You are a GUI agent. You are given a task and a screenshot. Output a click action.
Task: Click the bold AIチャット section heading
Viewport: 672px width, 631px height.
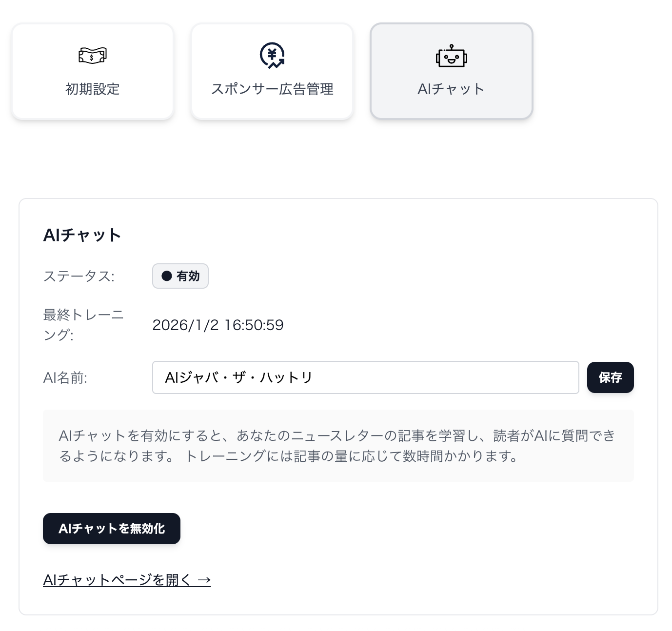click(x=82, y=235)
